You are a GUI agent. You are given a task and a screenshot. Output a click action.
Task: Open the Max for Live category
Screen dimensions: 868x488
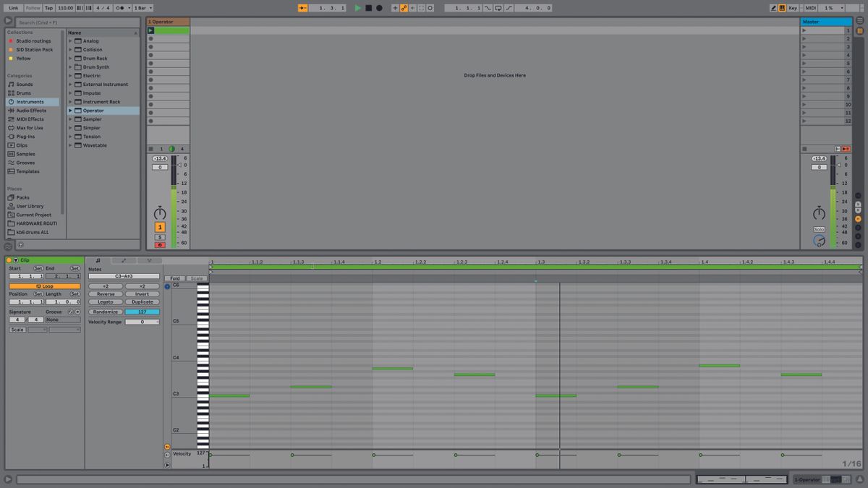tap(30, 128)
